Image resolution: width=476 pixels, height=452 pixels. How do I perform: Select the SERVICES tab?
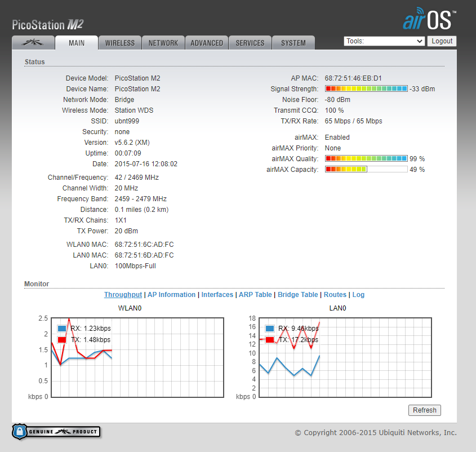coord(250,43)
